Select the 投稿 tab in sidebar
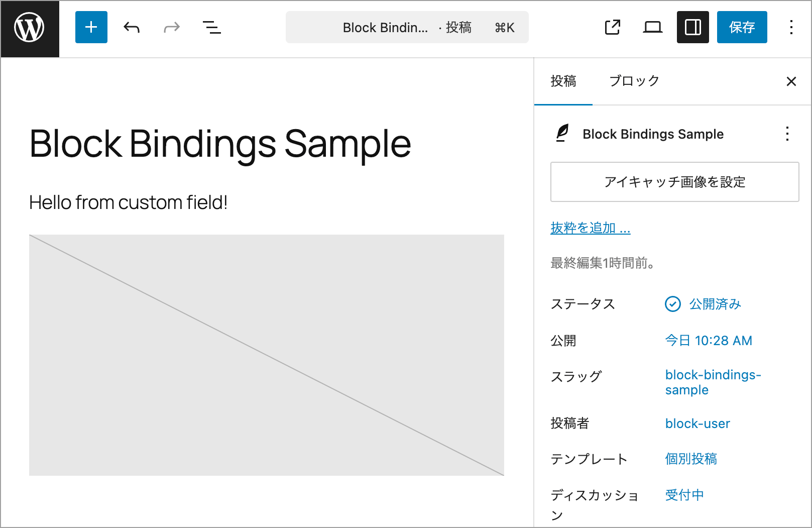812x528 pixels. pyautogui.click(x=563, y=81)
